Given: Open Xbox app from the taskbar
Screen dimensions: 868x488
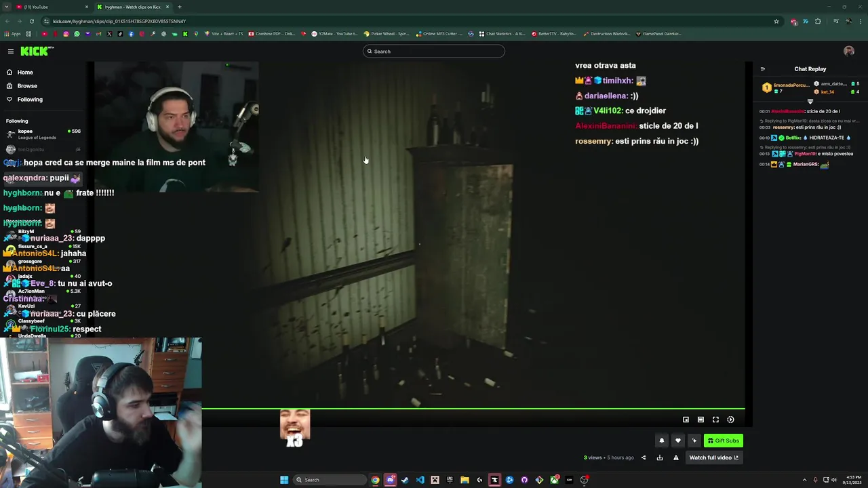Looking at the screenshot, I should point(554,480).
